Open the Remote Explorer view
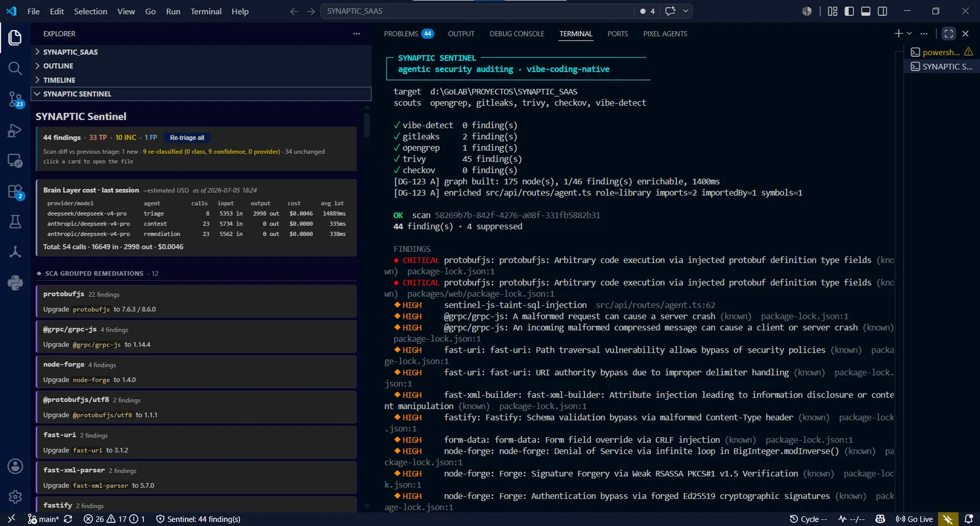Viewport: 980px width, 526px height. click(15, 161)
